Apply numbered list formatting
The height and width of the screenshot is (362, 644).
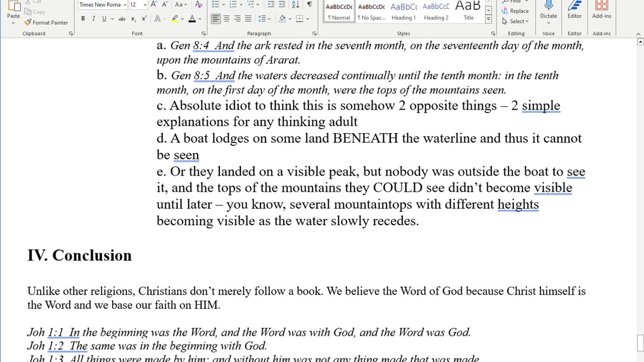[x=233, y=5]
